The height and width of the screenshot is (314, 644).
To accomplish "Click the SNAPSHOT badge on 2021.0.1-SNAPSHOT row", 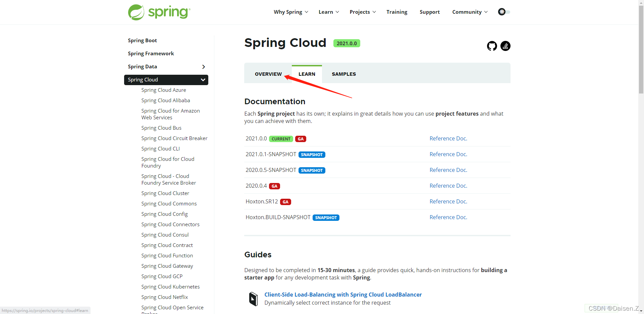I will 312,155.
